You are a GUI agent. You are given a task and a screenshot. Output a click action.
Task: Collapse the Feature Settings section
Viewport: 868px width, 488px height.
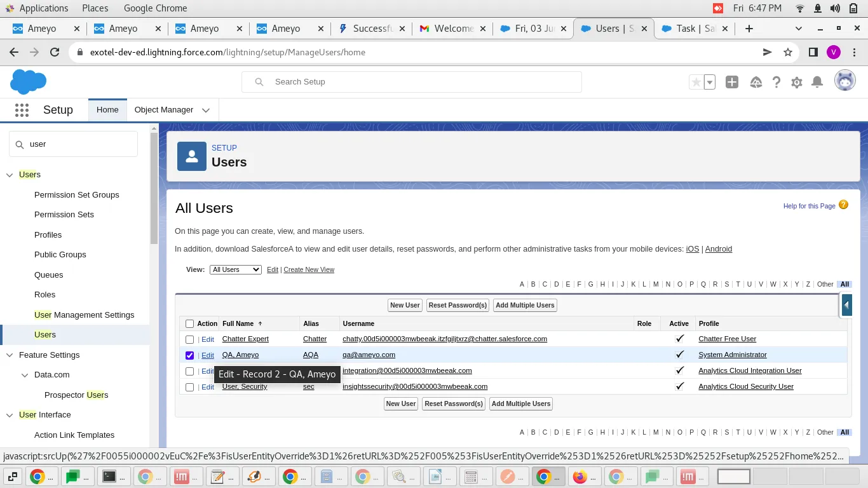tap(10, 355)
